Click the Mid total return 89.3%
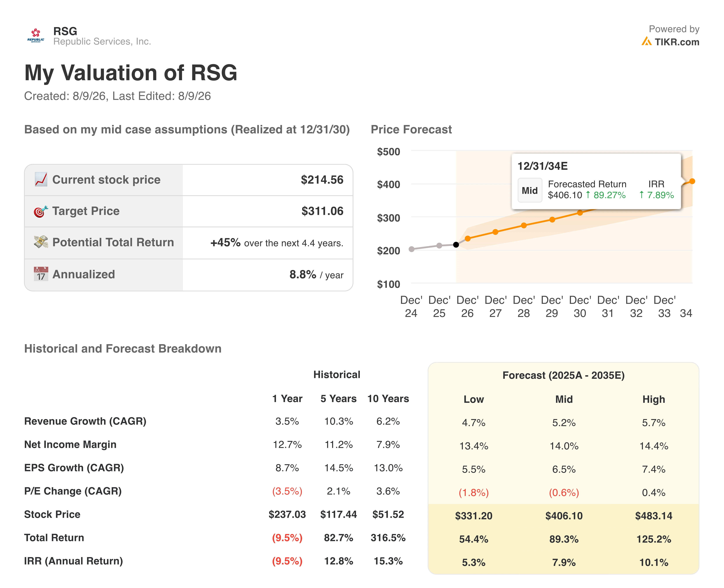This screenshot has width=724, height=588. 564,539
